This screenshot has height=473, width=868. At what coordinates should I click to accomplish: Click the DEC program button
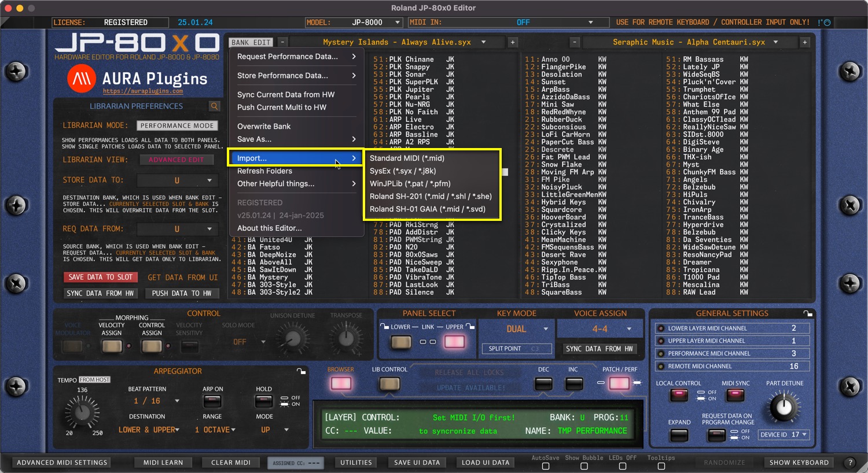point(543,383)
